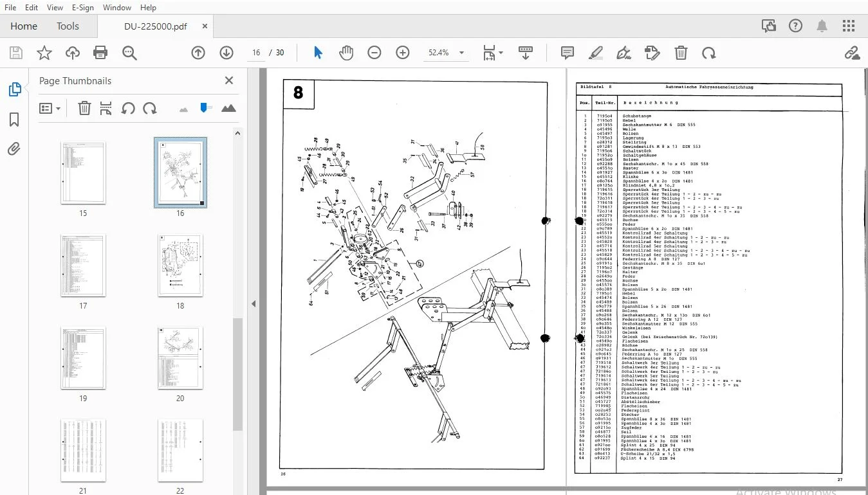Close the DU-225000.pdf tab
Screen dimensions: 868x495
pos(205,26)
